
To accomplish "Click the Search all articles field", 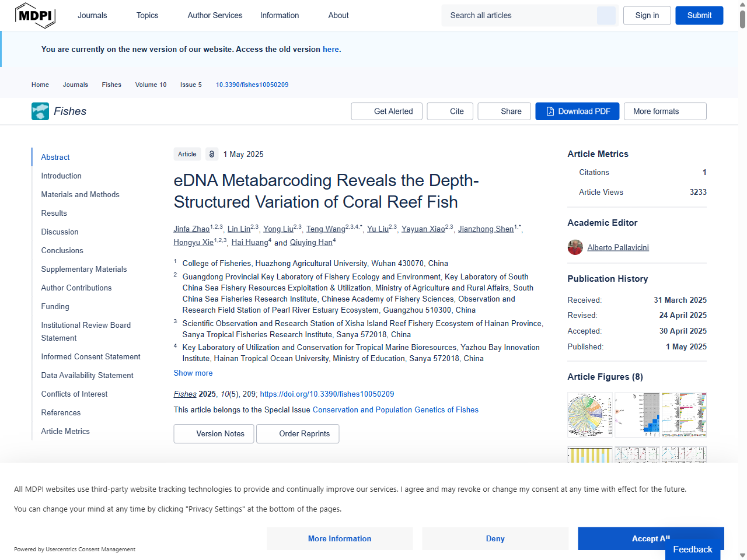I will coord(519,15).
